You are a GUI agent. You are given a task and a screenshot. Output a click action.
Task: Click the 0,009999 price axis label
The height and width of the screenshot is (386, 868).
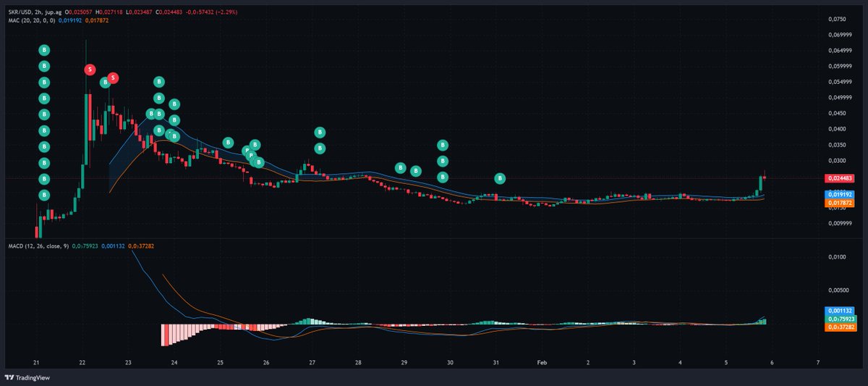(x=840, y=224)
